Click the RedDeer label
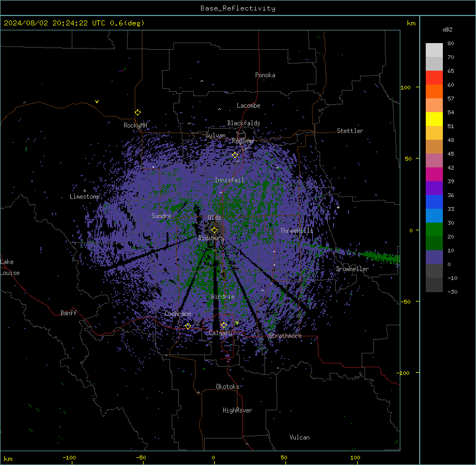This screenshot has width=476, height=465. tap(243, 141)
